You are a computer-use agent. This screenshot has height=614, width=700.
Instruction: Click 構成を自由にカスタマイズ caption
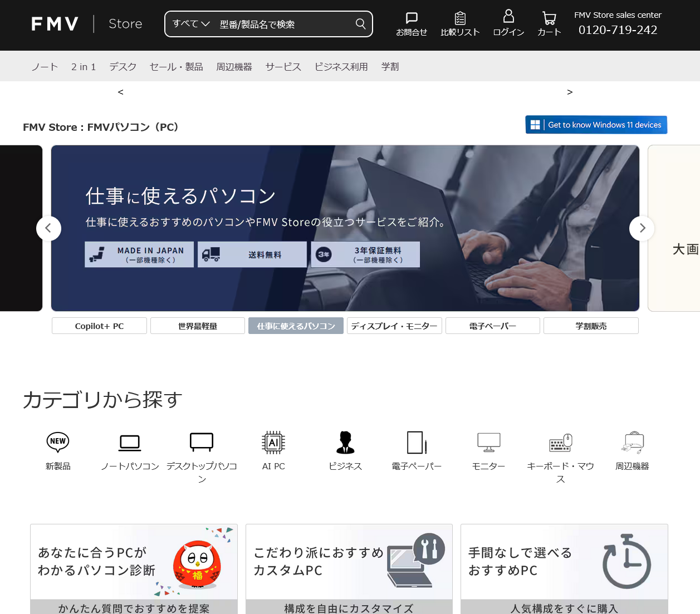(x=349, y=608)
